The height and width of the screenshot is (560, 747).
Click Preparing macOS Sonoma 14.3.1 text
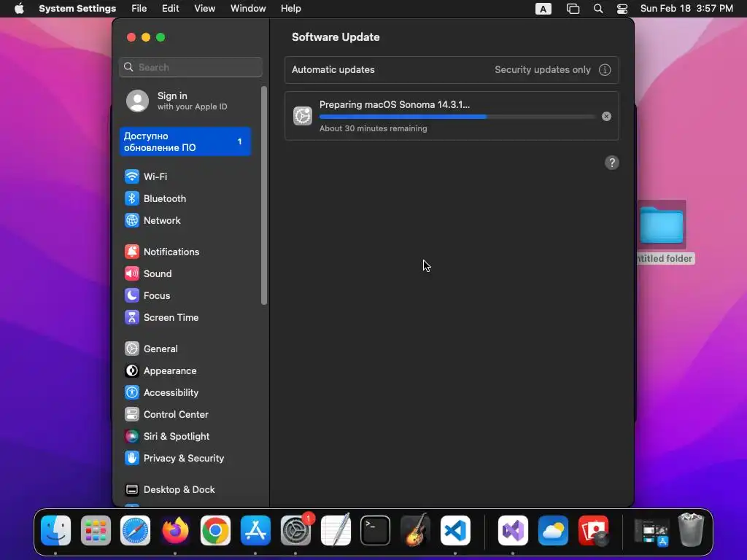coord(395,105)
